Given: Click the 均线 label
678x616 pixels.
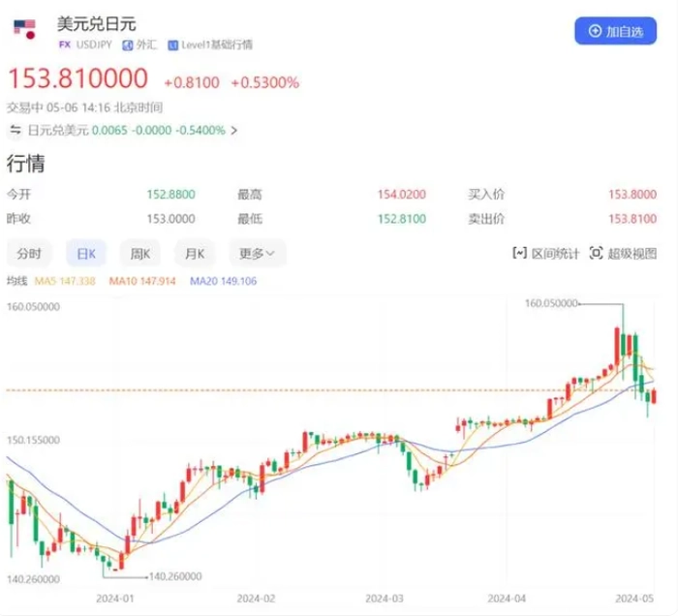Looking at the screenshot, I should (16, 282).
